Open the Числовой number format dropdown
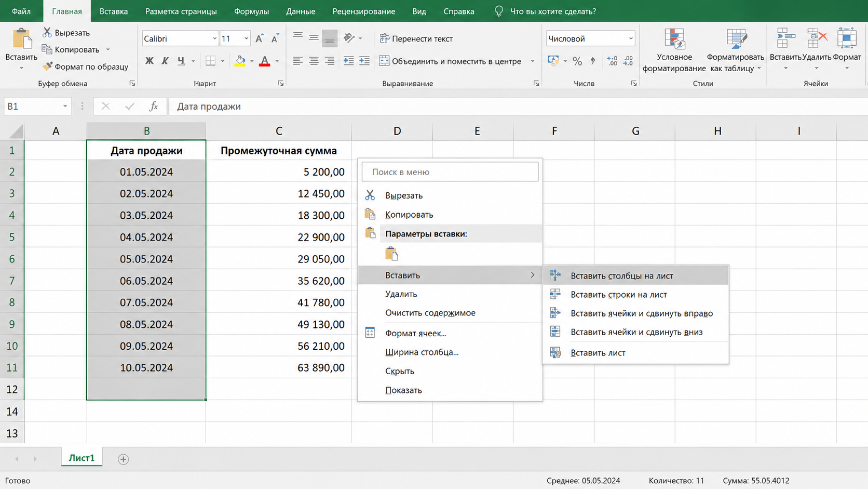 [631, 38]
